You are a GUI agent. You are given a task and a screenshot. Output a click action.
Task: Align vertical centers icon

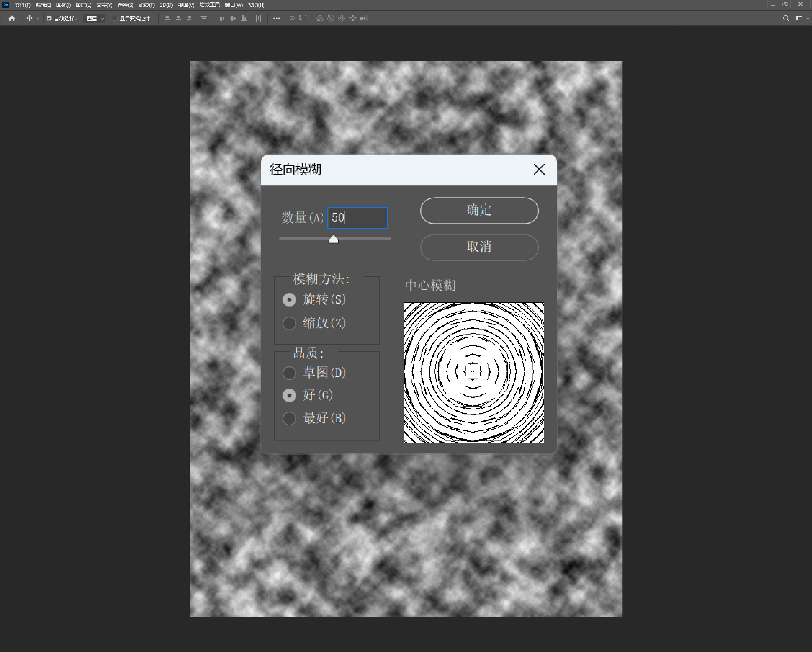point(233,18)
